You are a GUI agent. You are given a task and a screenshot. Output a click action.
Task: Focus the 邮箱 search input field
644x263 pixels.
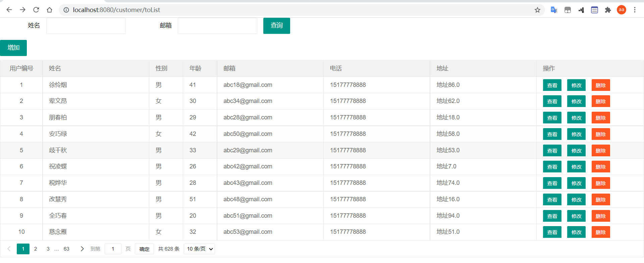(217, 26)
